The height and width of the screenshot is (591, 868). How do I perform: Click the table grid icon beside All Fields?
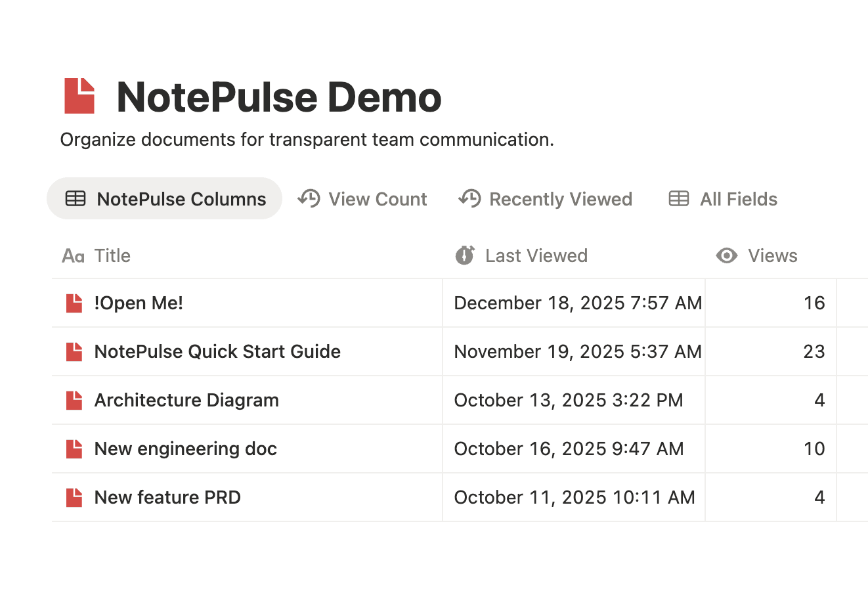pos(680,198)
